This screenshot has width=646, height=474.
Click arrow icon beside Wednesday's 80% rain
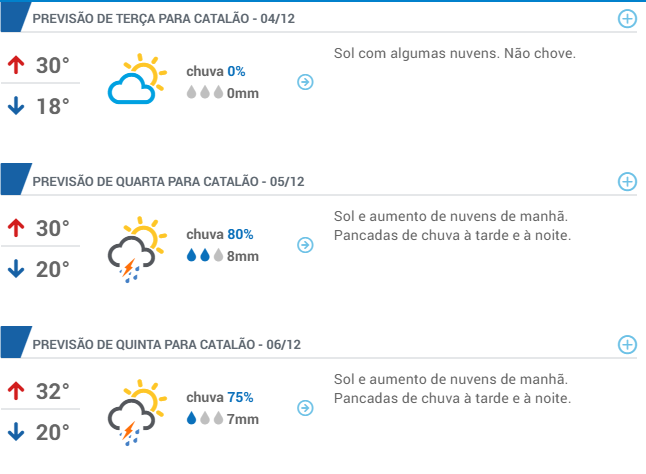306,245
